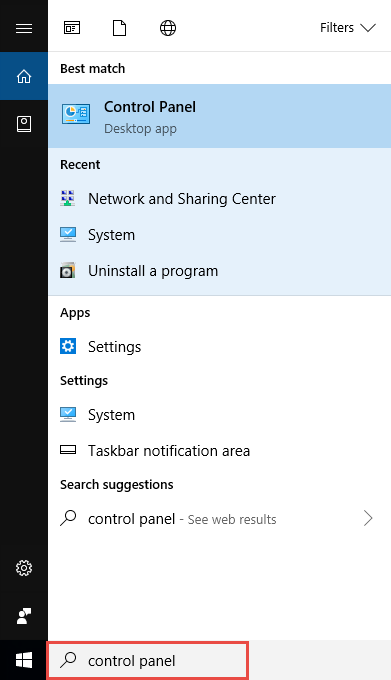Click the Best match heading

point(92,69)
